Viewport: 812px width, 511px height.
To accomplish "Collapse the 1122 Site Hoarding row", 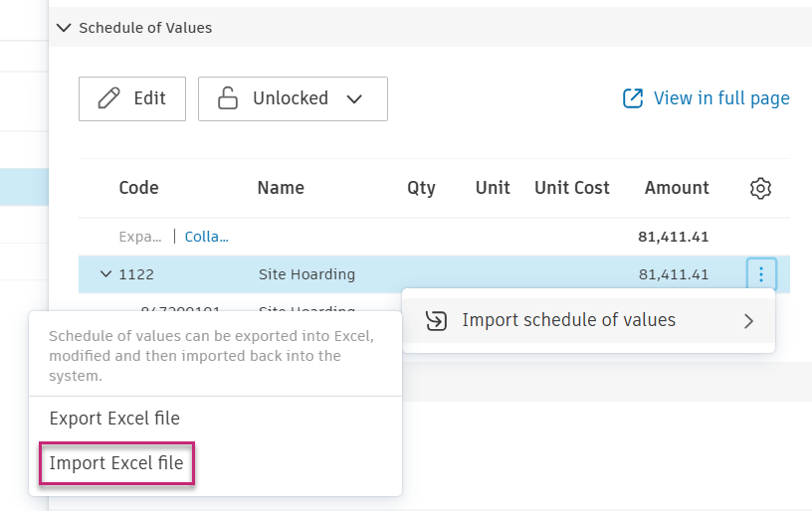I will click(x=105, y=274).
